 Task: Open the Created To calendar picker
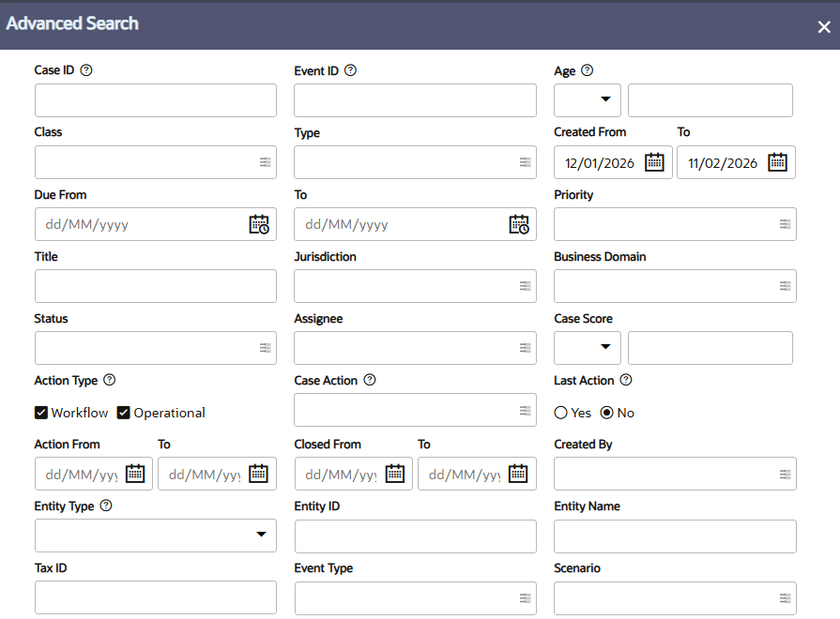point(777,161)
